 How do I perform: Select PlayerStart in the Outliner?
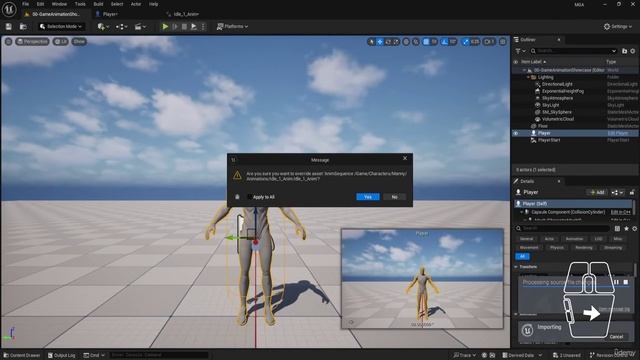point(549,140)
